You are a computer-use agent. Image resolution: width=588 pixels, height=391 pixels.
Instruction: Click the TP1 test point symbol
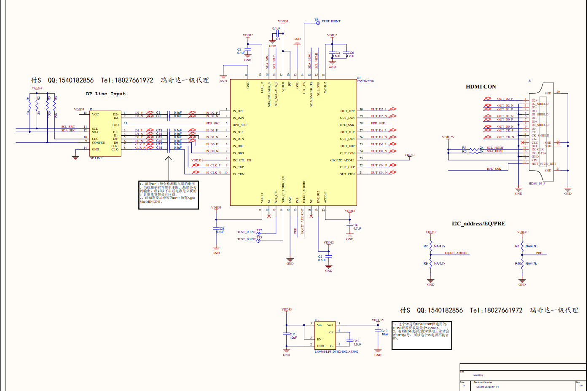(318, 23)
